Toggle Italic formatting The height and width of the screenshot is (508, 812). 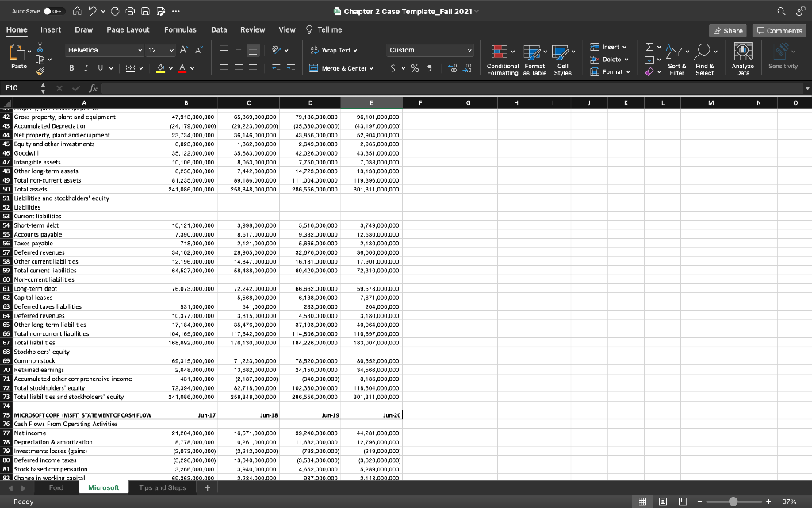click(x=86, y=68)
